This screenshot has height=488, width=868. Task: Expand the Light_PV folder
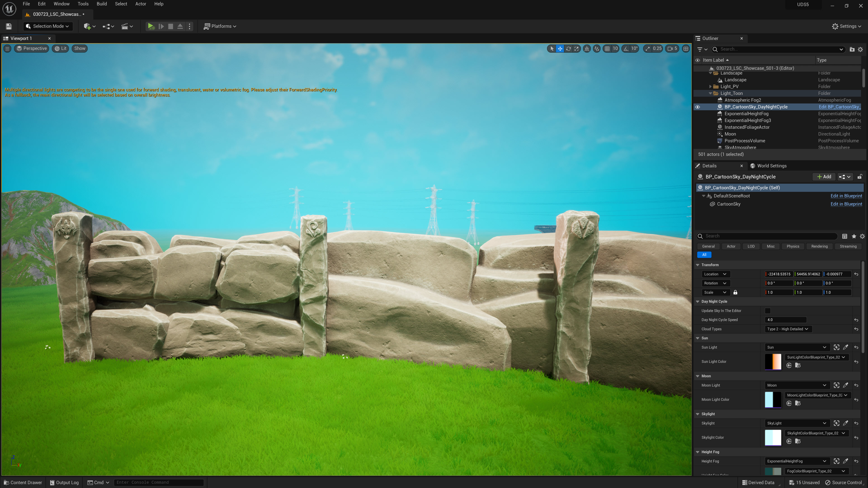710,87
